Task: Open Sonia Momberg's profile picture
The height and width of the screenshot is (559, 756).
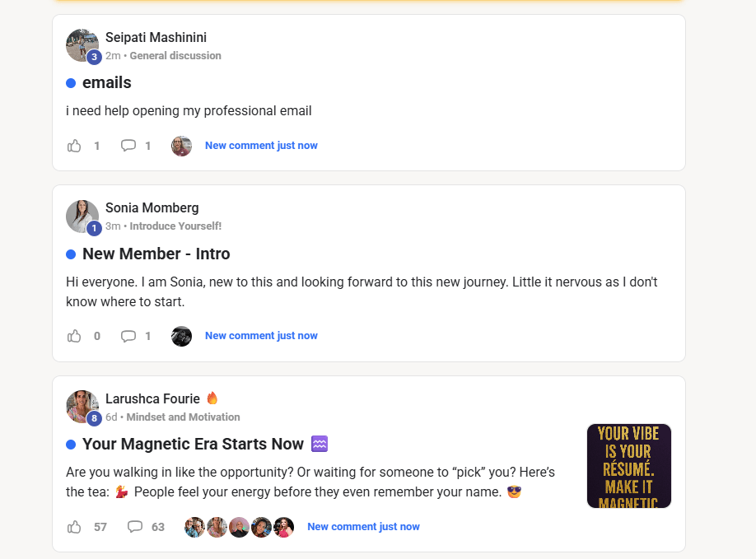Action: (82, 217)
